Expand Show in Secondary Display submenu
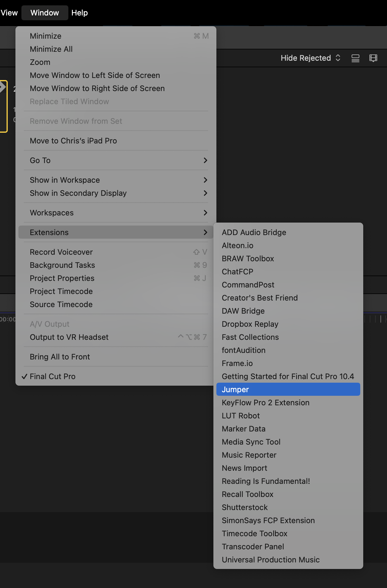387x588 pixels. pyautogui.click(x=116, y=193)
